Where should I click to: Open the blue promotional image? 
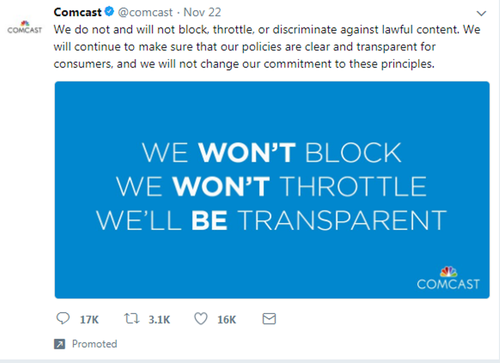tap(272, 190)
